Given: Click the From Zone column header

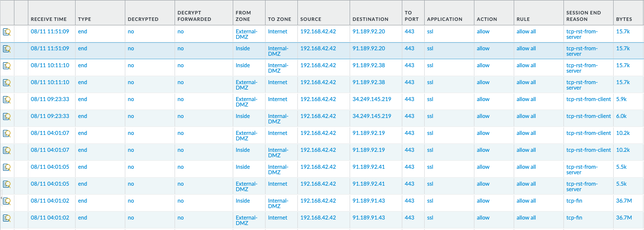Looking at the screenshot, I should point(243,16).
